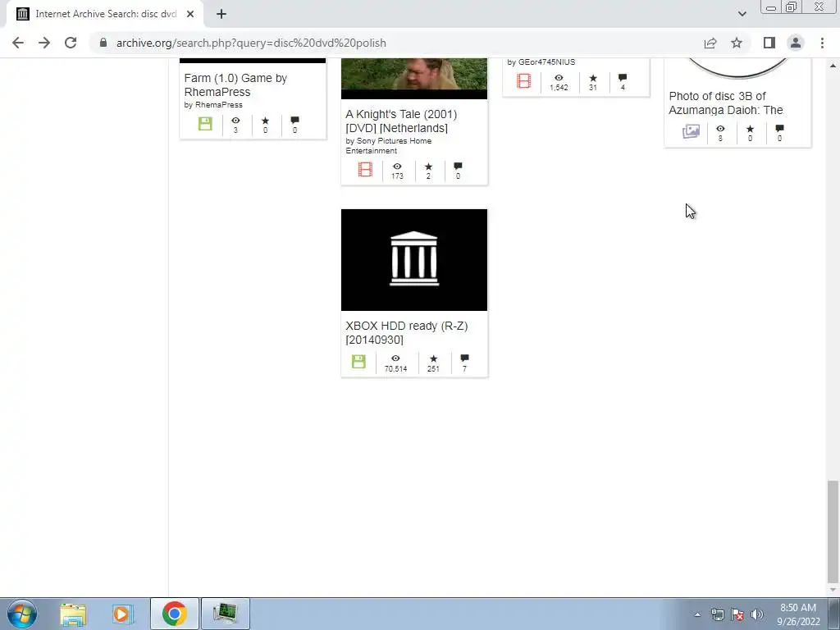The height and width of the screenshot is (630, 840).
Task: Select the Internet Archive Search tab
Action: 105,14
